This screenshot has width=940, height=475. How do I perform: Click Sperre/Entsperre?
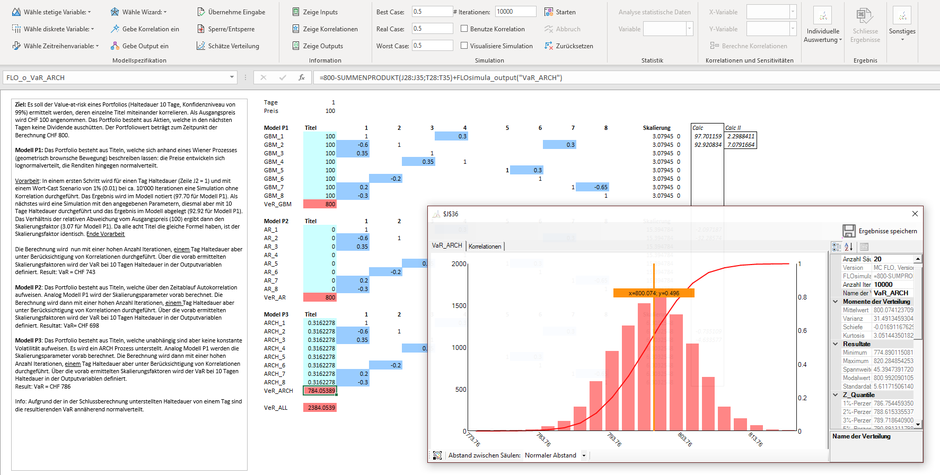(x=225, y=29)
